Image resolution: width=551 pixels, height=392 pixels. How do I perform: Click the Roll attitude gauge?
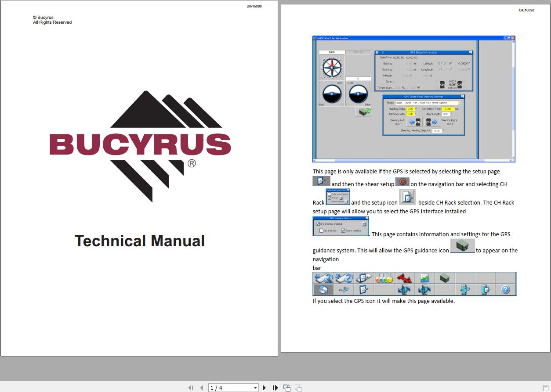332,94
